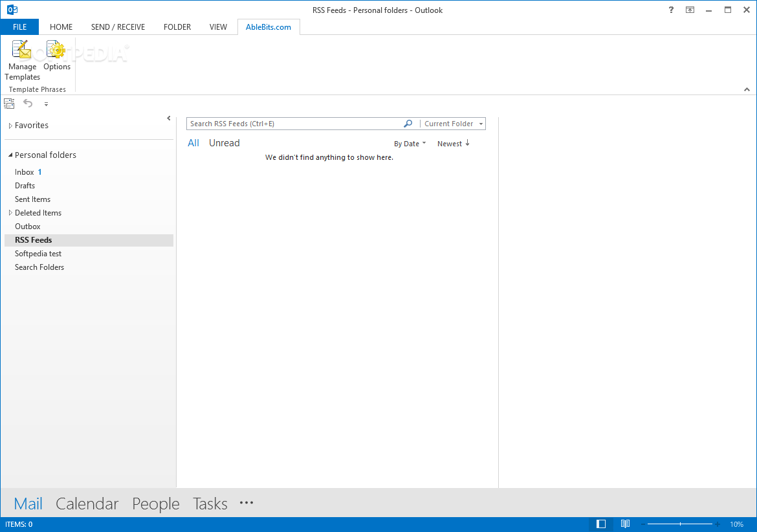Click the Send/Receive All Folders quick access icon

(9, 104)
